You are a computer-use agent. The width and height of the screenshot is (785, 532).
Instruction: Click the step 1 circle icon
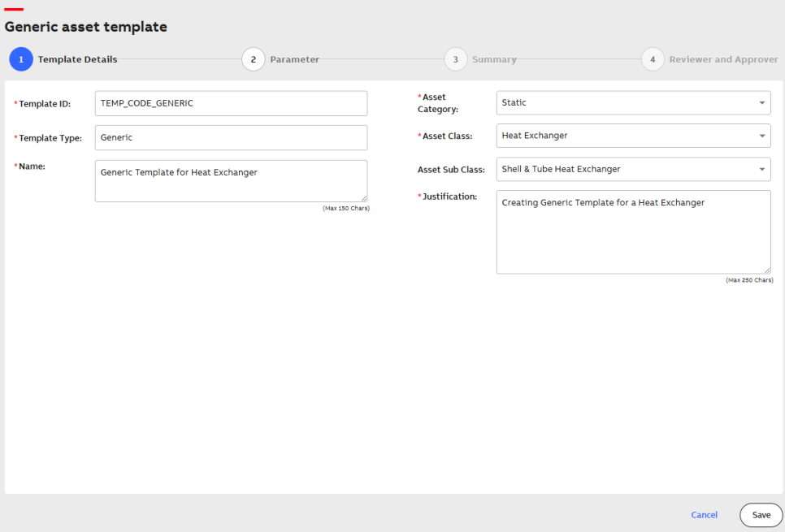(x=21, y=59)
